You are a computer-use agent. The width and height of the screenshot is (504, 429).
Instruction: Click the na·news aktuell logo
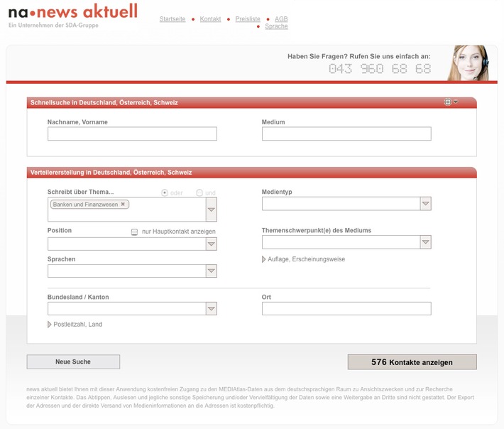pyautogui.click(x=72, y=15)
